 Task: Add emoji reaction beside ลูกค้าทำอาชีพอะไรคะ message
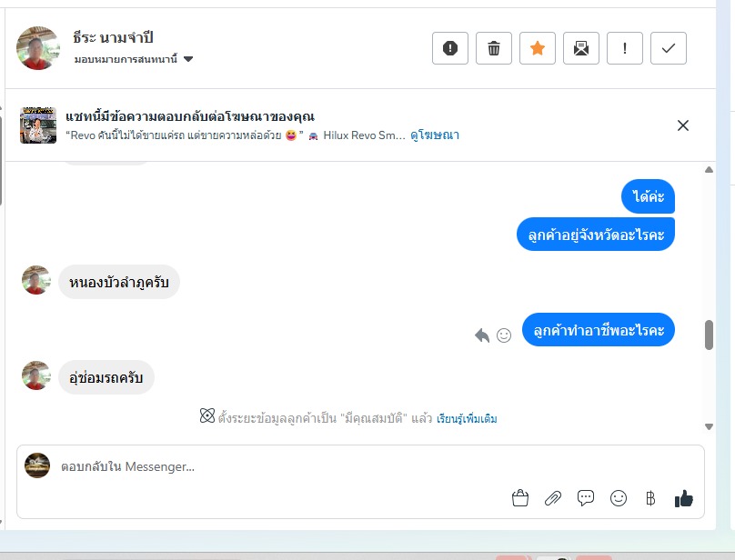[504, 335]
